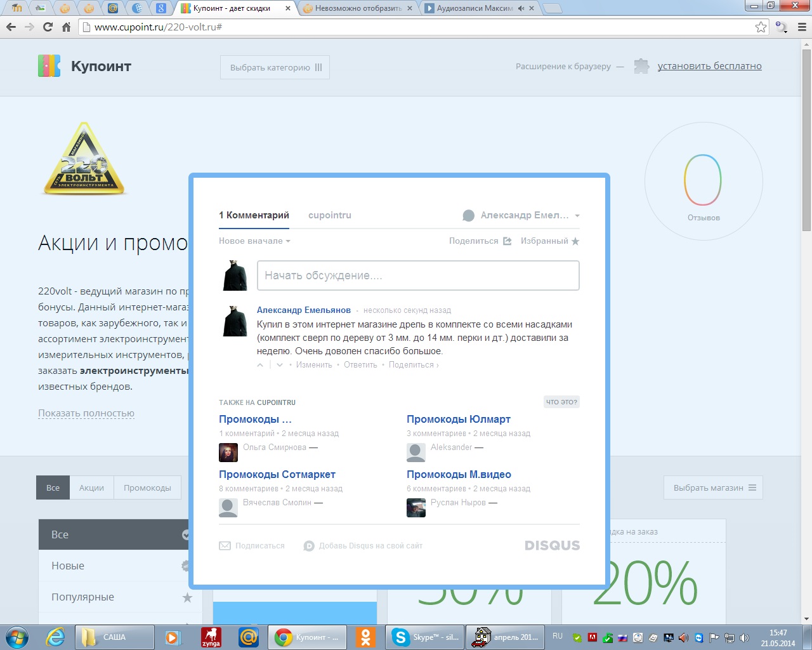Click the 220 Вольт store logo
The image size is (812, 650).
click(x=85, y=158)
